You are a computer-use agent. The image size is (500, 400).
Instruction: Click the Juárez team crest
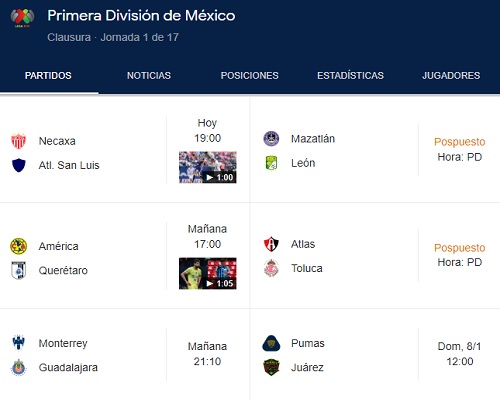click(x=271, y=367)
